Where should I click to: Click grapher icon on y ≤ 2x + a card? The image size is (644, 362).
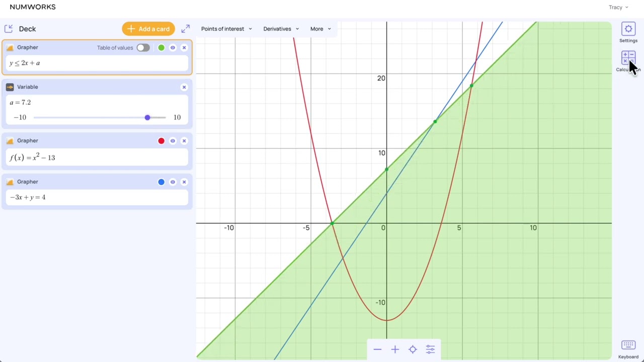point(10,48)
